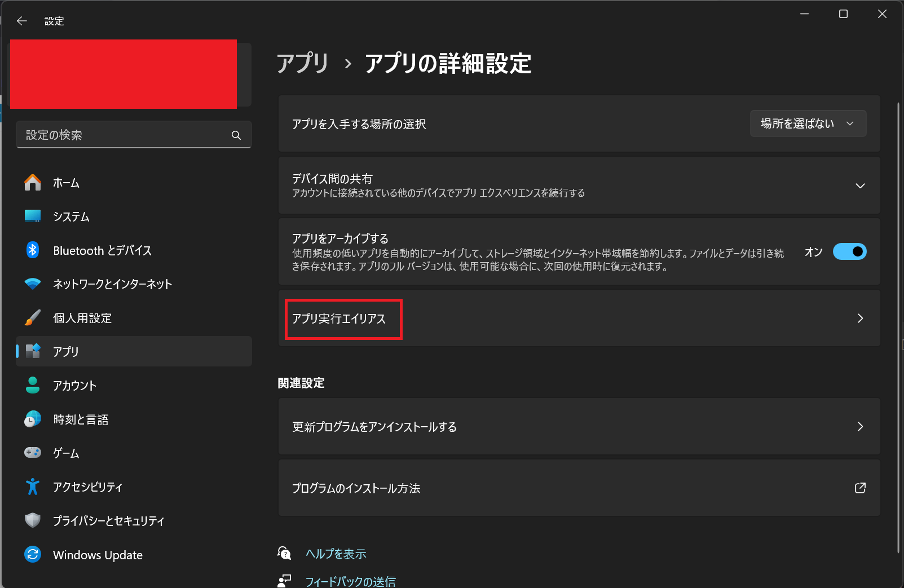Click the Windows Update sync icon
The width and height of the screenshot is (904, 588).
pyautogui.click(x=33, y=554)
